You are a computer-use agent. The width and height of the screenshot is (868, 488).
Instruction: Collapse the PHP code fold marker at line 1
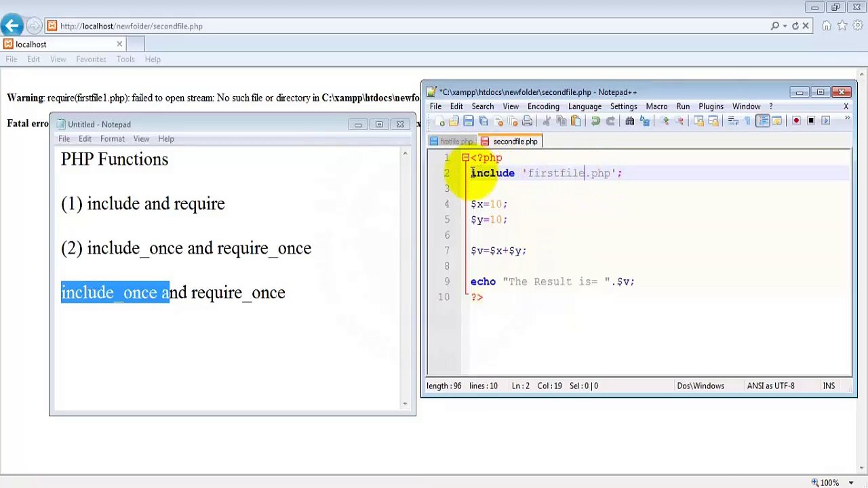465,157
